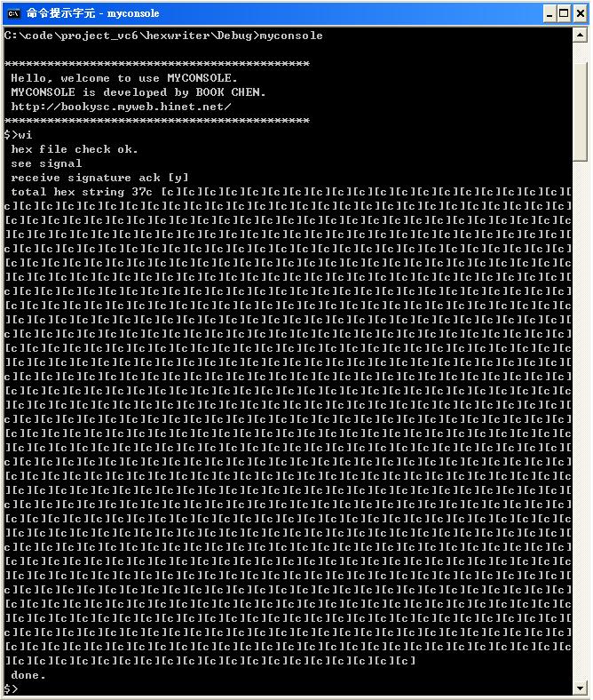Click the 'see signal' output line
Image resolution: width=593 pixels, height=700 pixels.
coord(46,163)
